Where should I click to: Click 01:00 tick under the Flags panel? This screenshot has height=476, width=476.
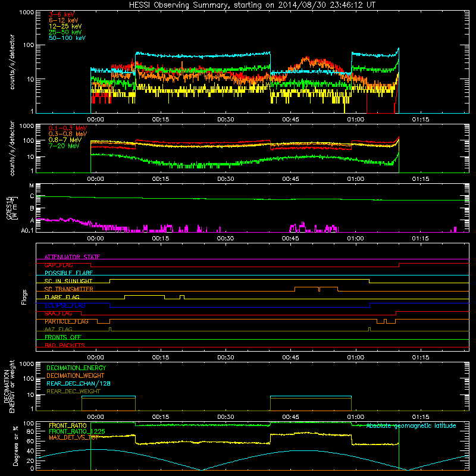(355, 358)
